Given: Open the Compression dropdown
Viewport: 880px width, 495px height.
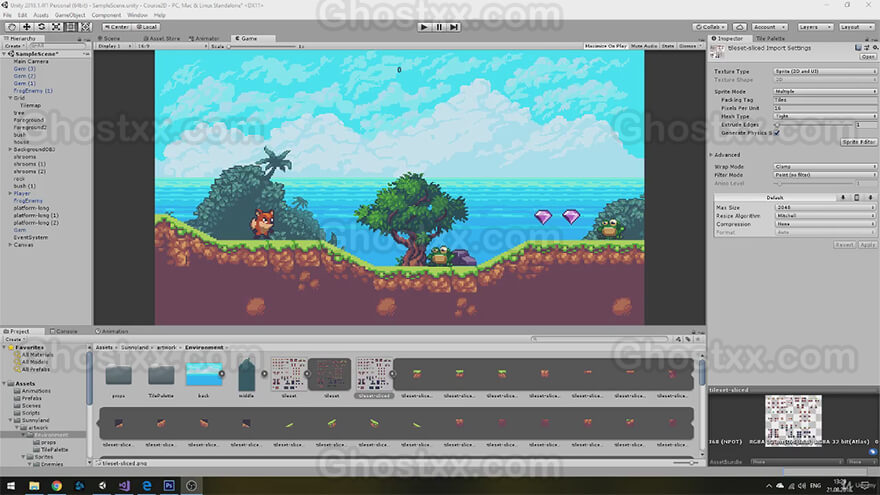Looking at the screenshot, I should [824, 224].
